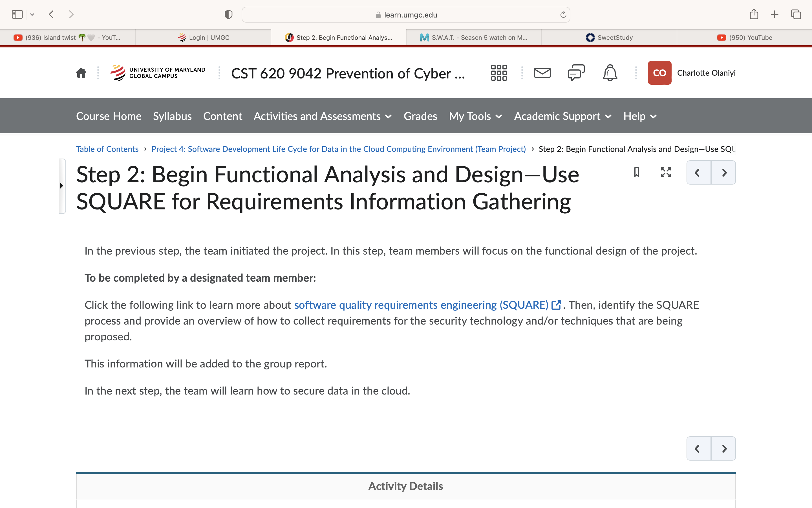This screenshot has width=812, height=508.
Task: Open the Charlotte Olaniyi profile menu
Action: point(706,73)
